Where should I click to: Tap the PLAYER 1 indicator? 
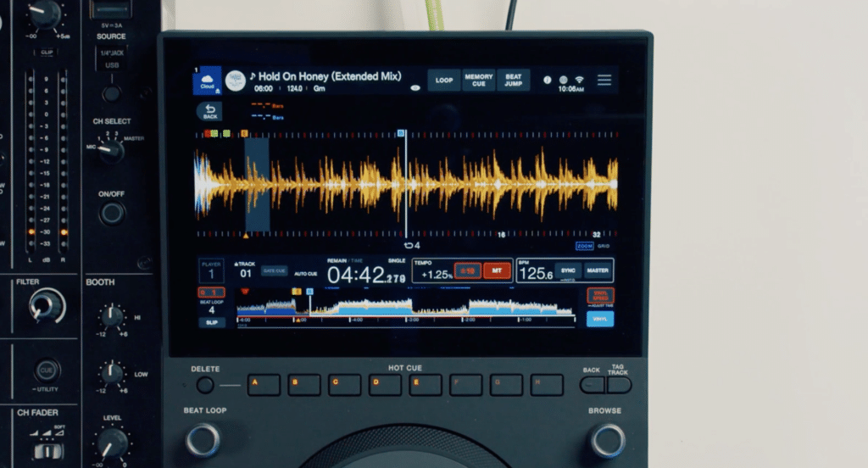211,271
